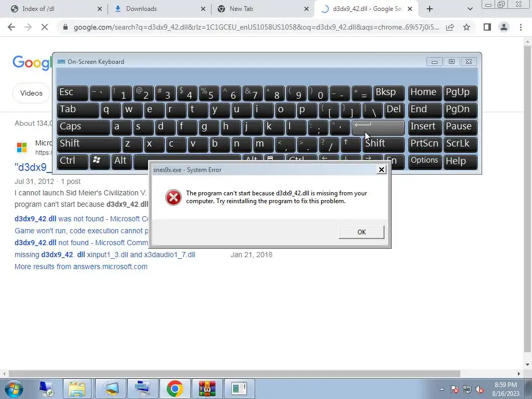Bookmark this page with the star
Viewport: 532px width, 399px height.
pyautogui.click(x=467, y=27)
